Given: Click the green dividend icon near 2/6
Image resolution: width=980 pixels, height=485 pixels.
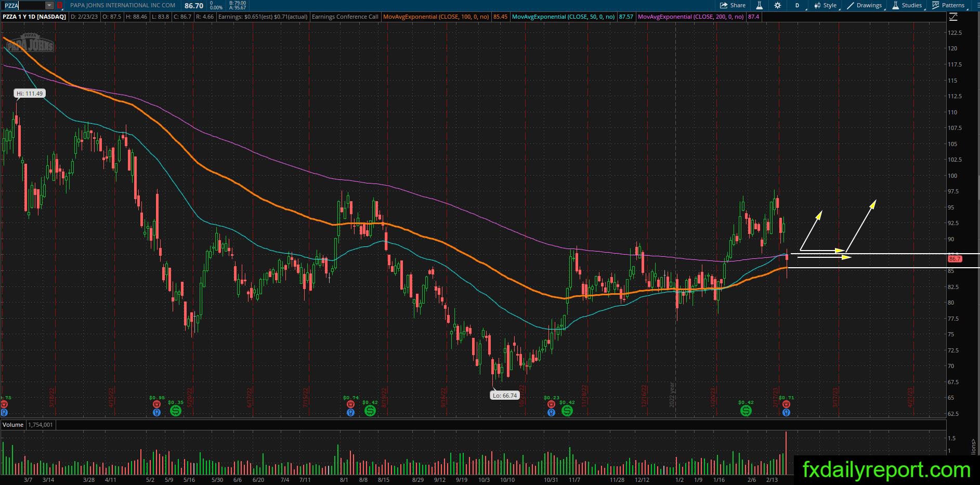Looking at the screenshot, I should coord(746,411).
